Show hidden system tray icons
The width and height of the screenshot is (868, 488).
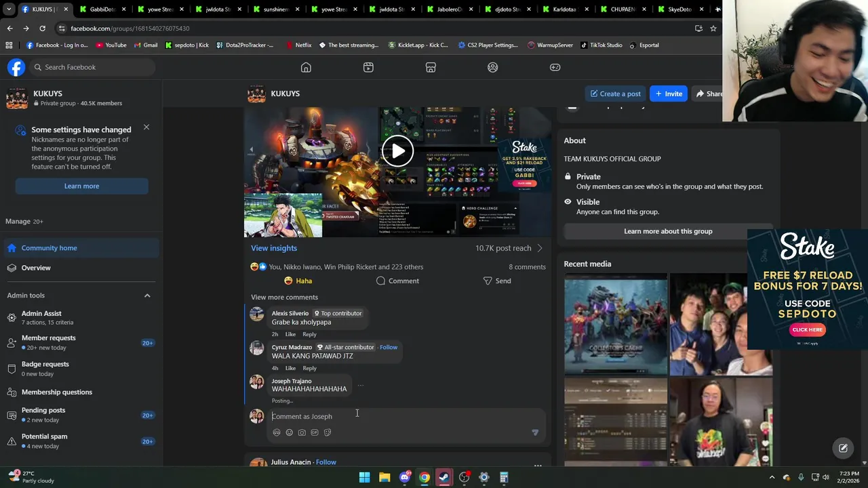click(x=772, y=477)
